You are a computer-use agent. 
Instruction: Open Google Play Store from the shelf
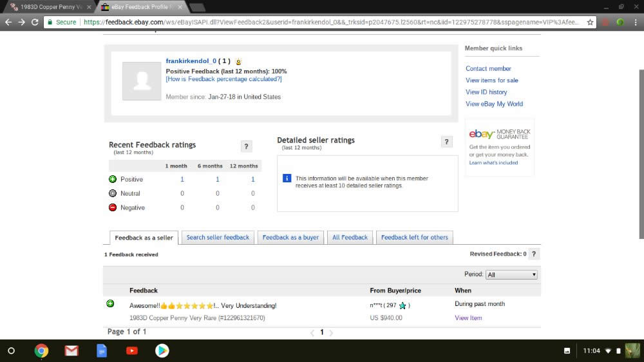(162, 351)
